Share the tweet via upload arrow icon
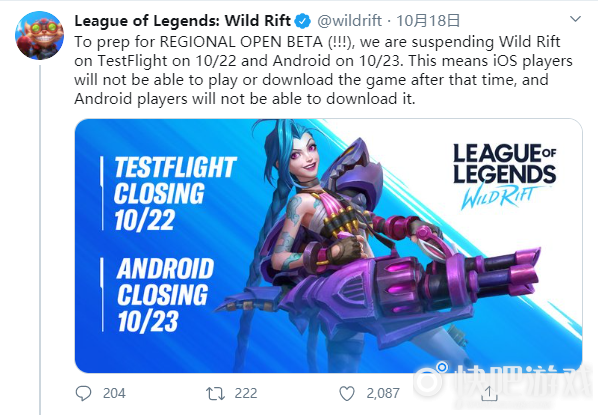Screen dimensions: 598x415 (x=489, y=393)
